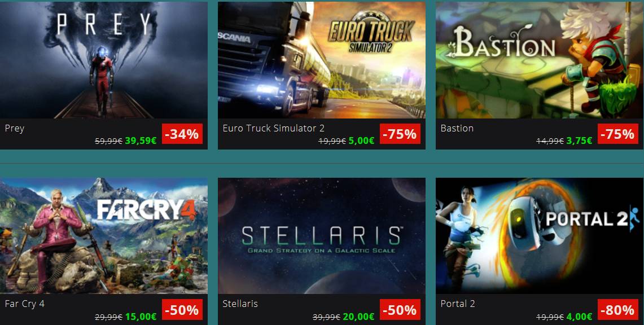644x325 pixels.
Task: Click the Far Cry 4 title link
Action: [25, 304]
